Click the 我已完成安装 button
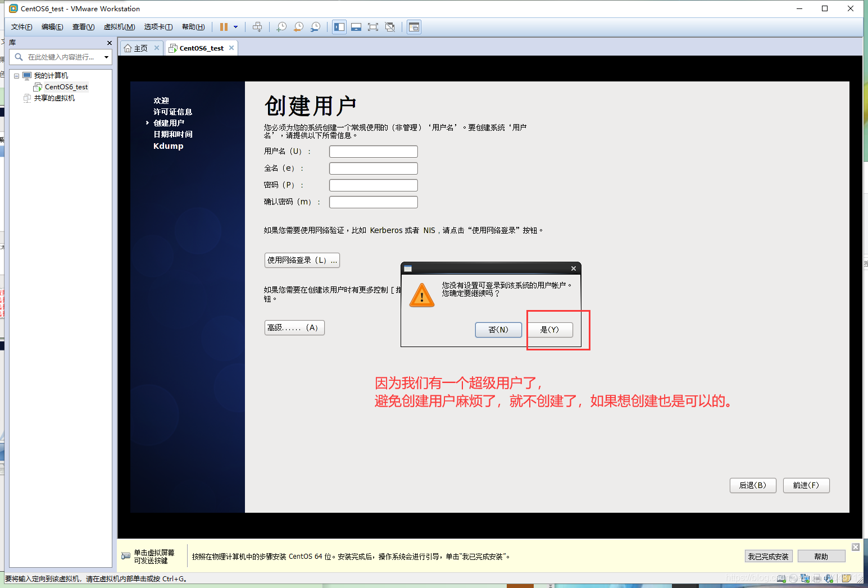The width and height of the screenshot is (868, 588). click(769, 556)
